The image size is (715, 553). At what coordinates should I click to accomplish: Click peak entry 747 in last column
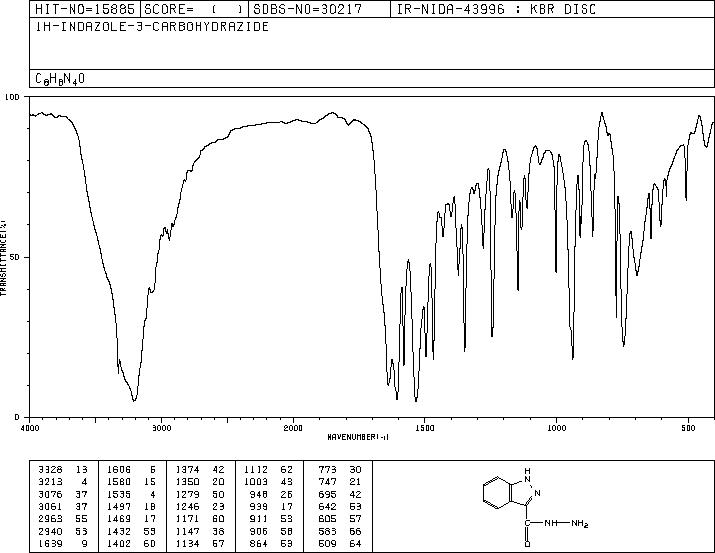click(340, 482)
